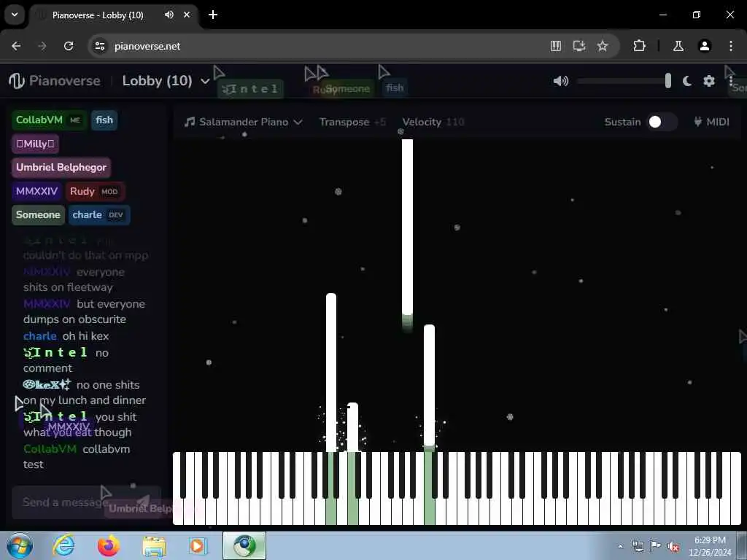The width and height of the screenshot is (747, 560).
Task: Select user fish in user list
Action: pyautogui.click(x=104, y=120)
